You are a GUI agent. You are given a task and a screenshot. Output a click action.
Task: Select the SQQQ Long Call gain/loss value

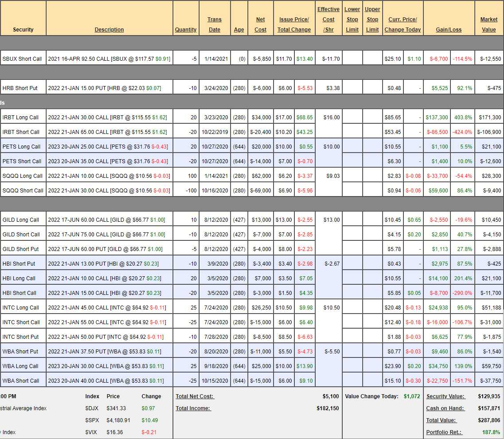438,176
